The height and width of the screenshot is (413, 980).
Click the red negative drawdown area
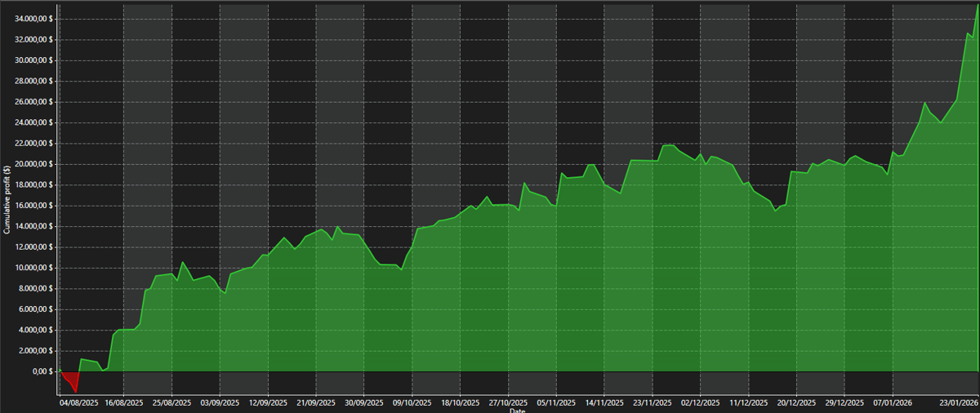click(x=72, y=380)
